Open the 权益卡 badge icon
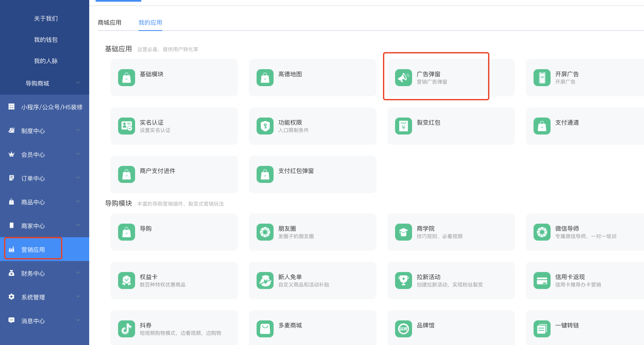Image resolution: width=644 pixels, height=345 pixels. [x=127, y=280]
